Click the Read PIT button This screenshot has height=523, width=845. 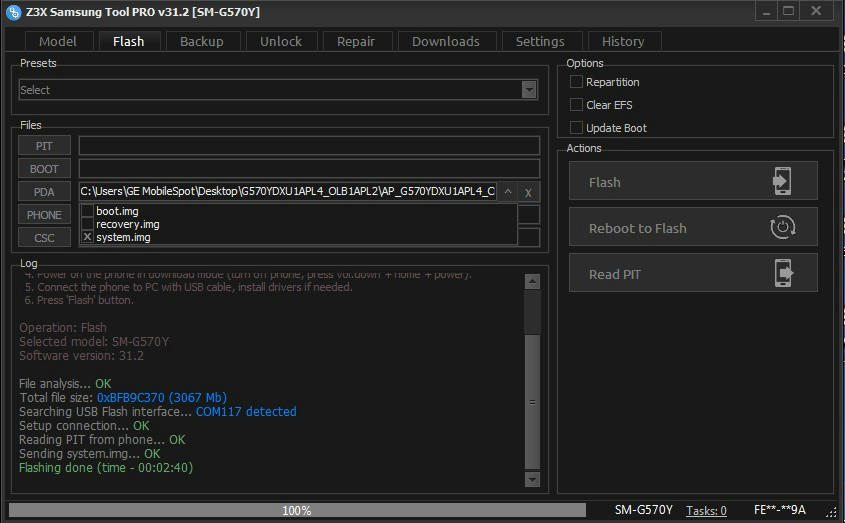[693, 273]
